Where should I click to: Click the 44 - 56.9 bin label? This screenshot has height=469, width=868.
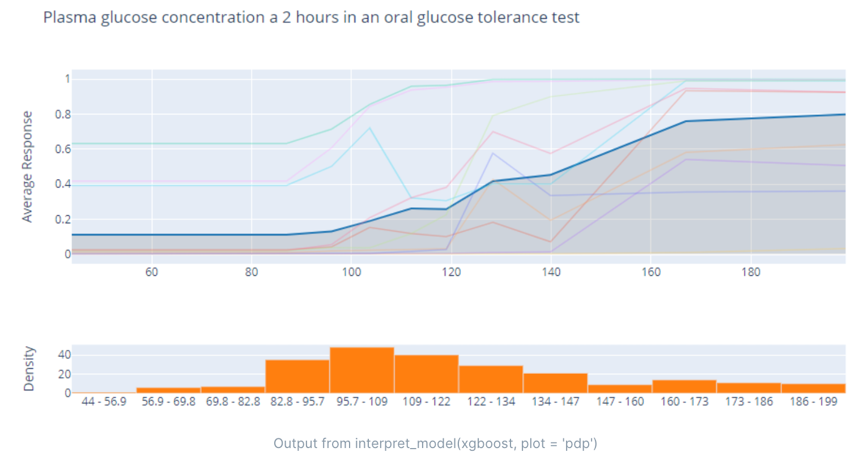tap(104, 402)
